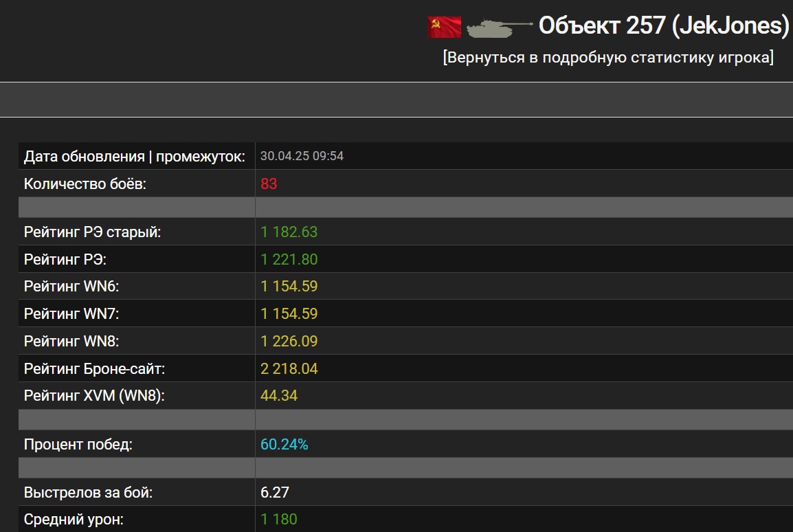Select Броне-сайт rating value 2 218.04
The height and width of the screenshot is (532, 793).
pyautogui.click(x=289, y=368)
